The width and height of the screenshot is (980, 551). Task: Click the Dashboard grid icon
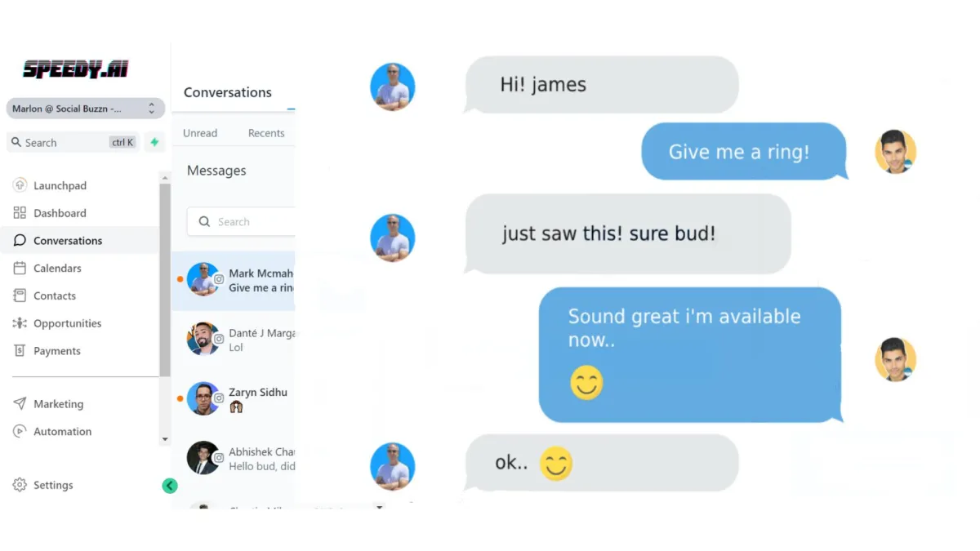tap(20, 213)
